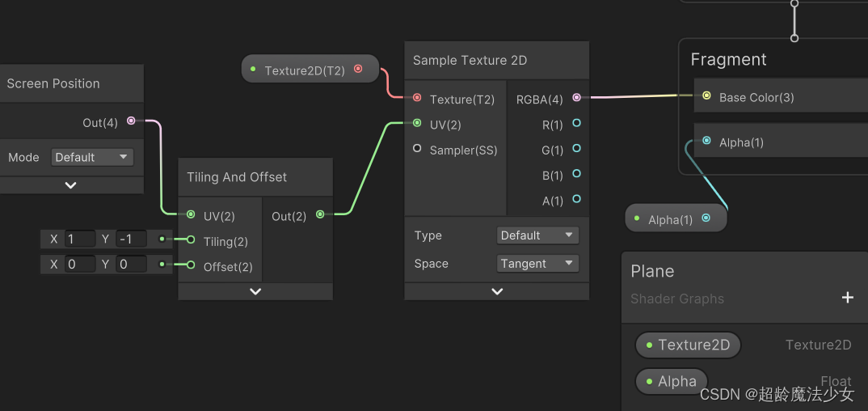Click the Sampler(SS) input port

417,148
